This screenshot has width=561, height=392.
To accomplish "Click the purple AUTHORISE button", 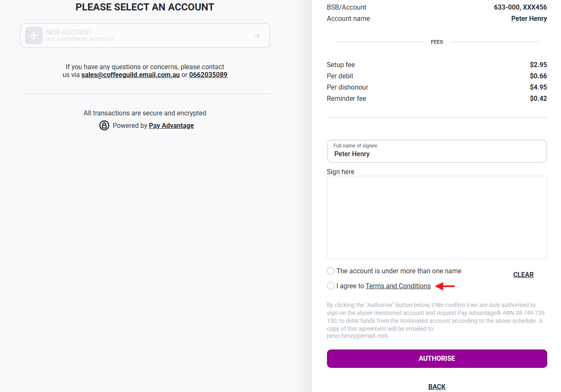I will click(x=437, y=359).
